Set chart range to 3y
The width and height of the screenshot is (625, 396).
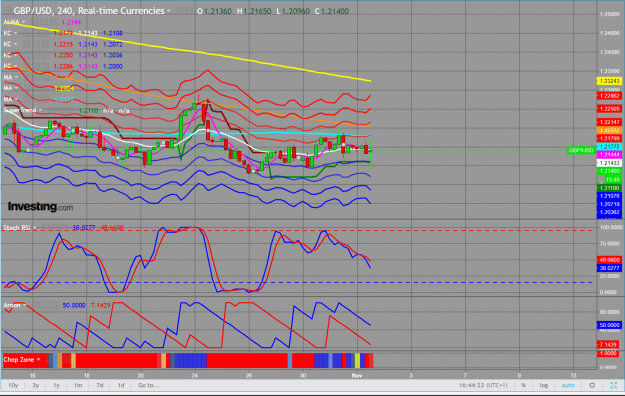point(35,385)
